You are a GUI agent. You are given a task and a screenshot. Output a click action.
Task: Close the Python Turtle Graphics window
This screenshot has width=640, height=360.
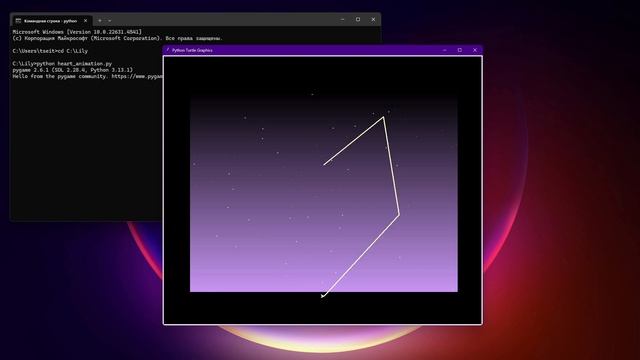point(475,50)
